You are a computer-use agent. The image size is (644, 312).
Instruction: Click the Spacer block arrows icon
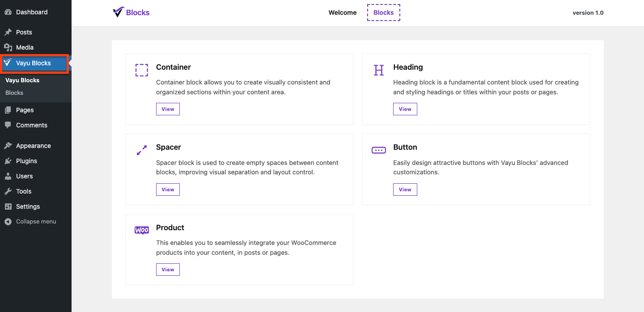(142, 150)
